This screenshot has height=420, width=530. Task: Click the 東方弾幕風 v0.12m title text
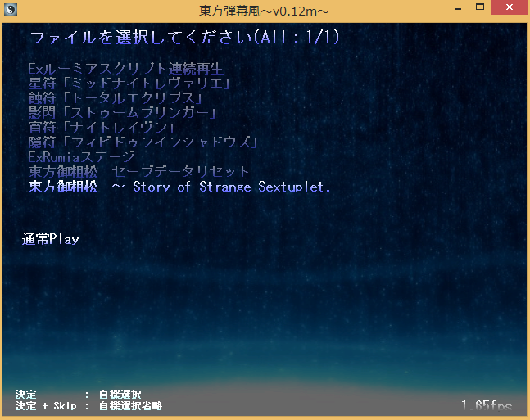pos(264,11)
